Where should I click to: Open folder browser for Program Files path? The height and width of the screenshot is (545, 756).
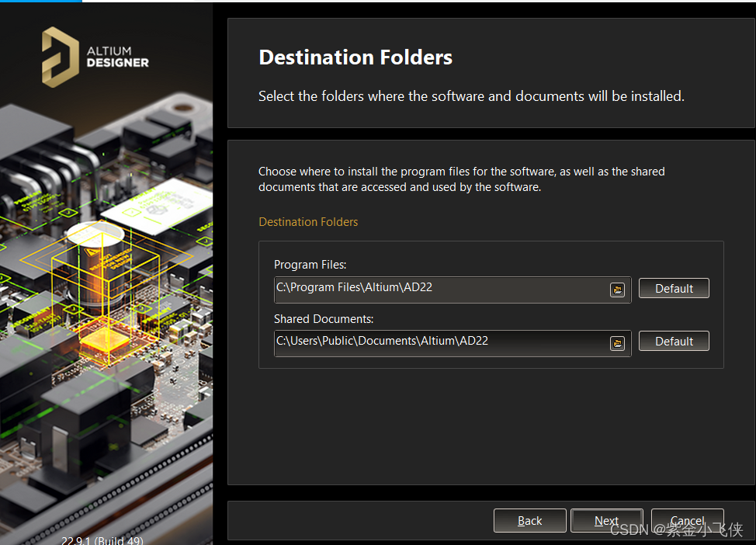(617, 290)
